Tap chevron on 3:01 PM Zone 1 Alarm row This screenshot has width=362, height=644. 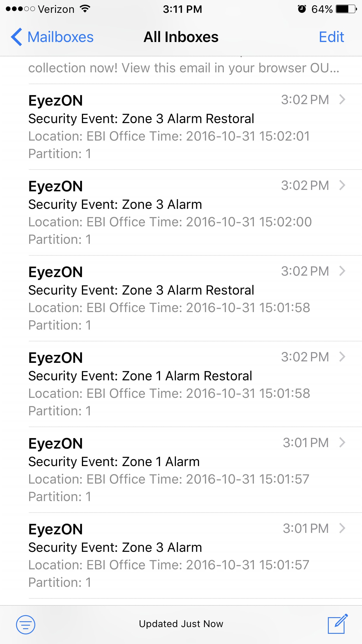click(342, 442)
